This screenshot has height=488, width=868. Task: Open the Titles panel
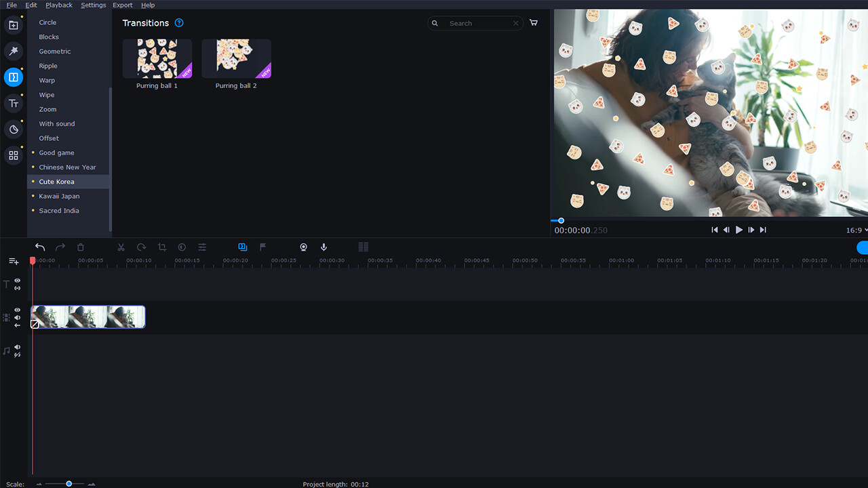[14, 103]
